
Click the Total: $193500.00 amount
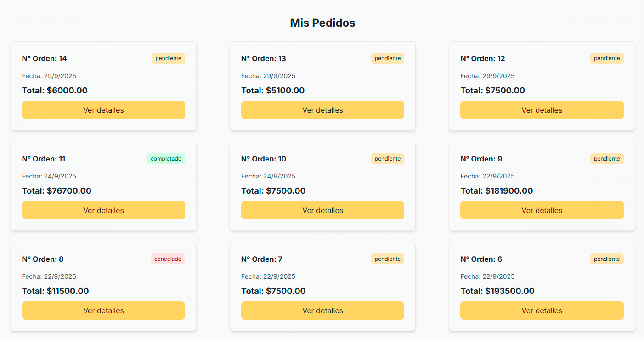pyautogui.click(x=497, y=291)
